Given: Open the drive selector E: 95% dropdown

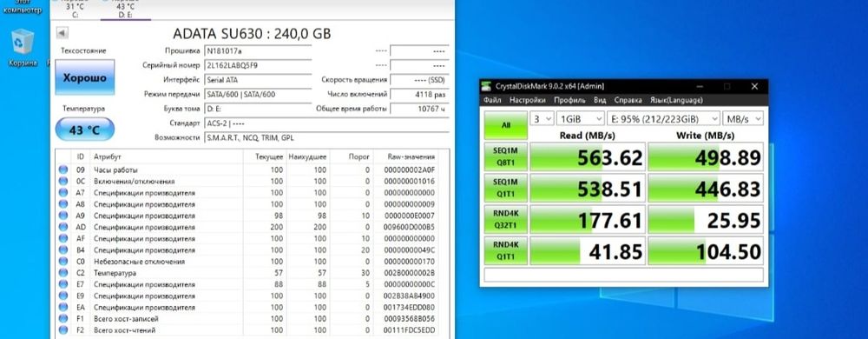Looking at the screenshot, I should 663,118.
